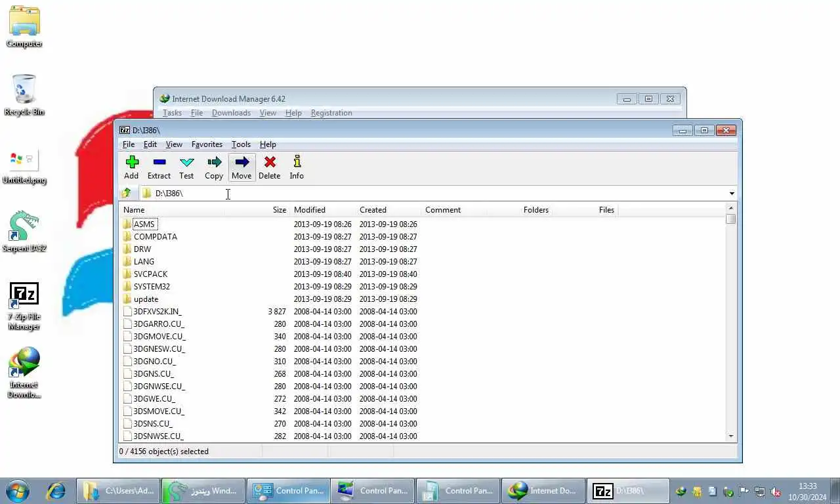Open the Tools menu in 7-Zip
Viewport: 840px width, 504px height.
click(x=241, y=144)
